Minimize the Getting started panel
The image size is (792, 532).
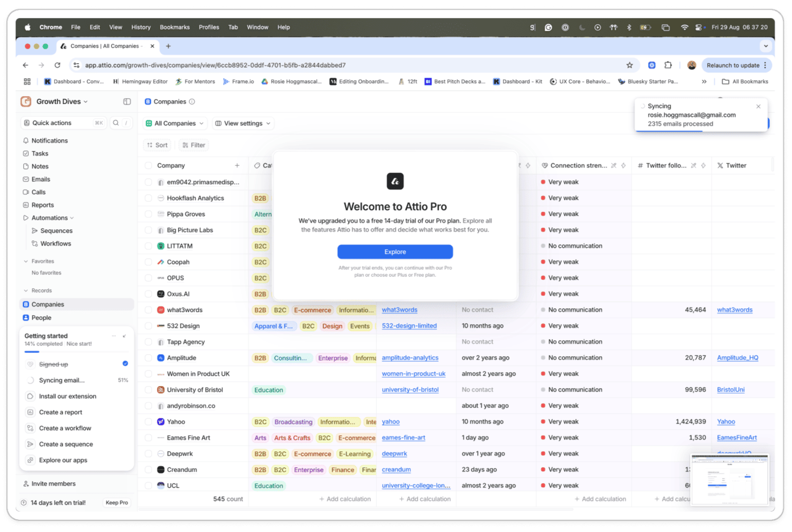pyautogui.click(x=124, y=336)
